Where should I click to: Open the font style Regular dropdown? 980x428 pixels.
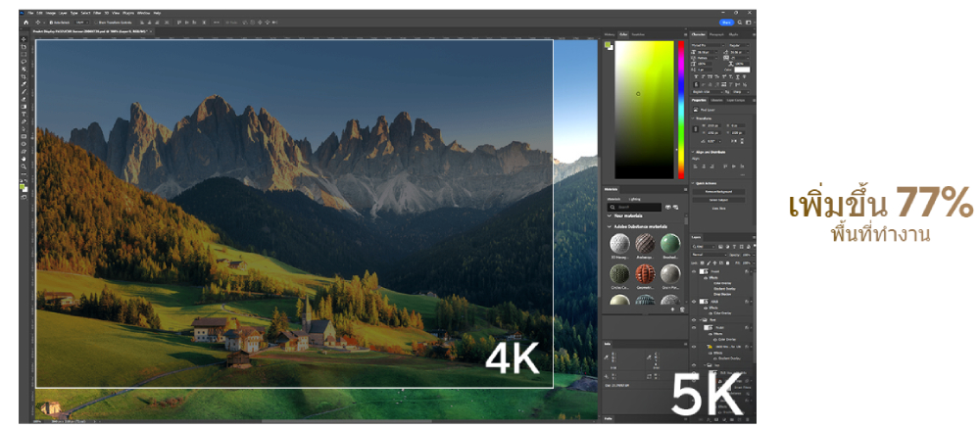739,45
